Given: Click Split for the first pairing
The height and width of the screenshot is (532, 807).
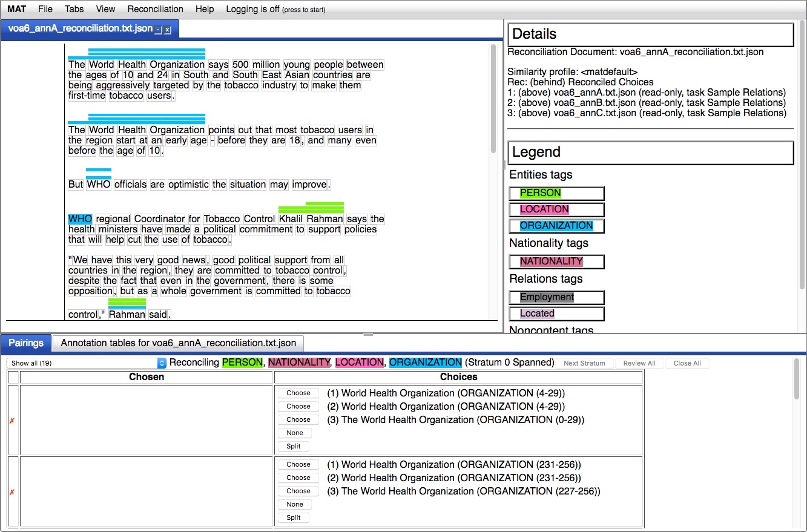Looking at the screenshot, I should 294,446.
